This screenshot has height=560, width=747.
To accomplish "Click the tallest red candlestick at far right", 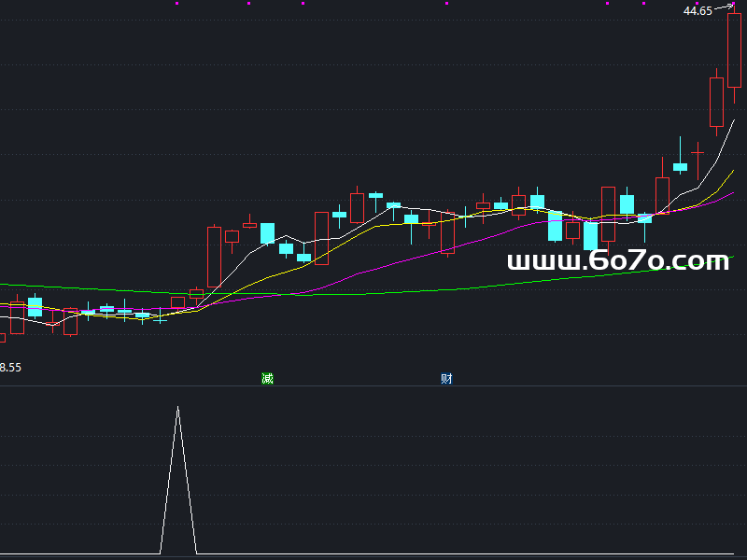I will pos(734,50).
